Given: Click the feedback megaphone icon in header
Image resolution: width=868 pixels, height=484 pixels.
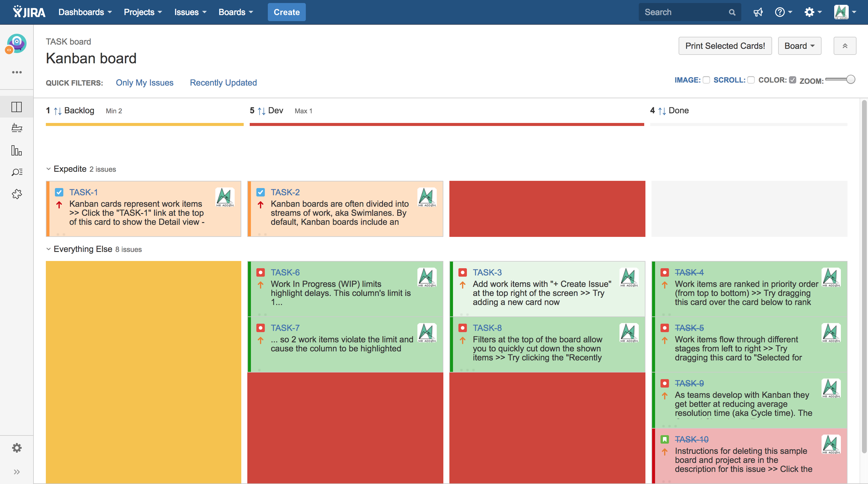Looking at the screenshot, I should (758, 12).
